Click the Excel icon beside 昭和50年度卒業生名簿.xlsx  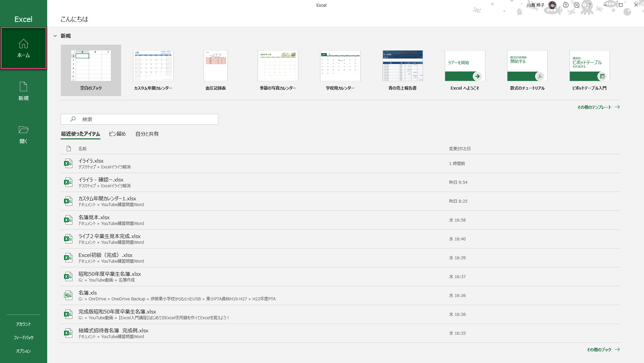pos(68,277)
